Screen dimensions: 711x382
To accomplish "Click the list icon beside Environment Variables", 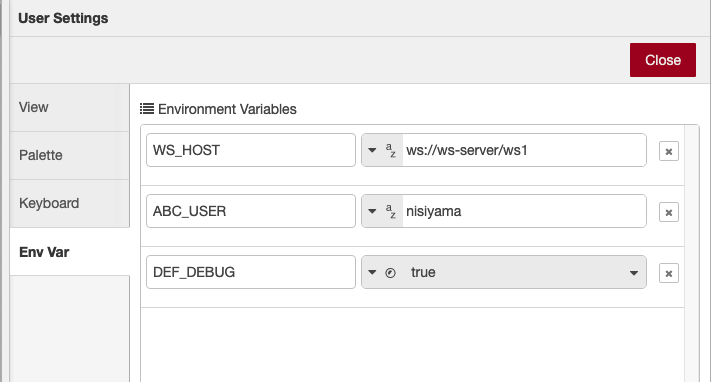I will click(x=146, y=109).
